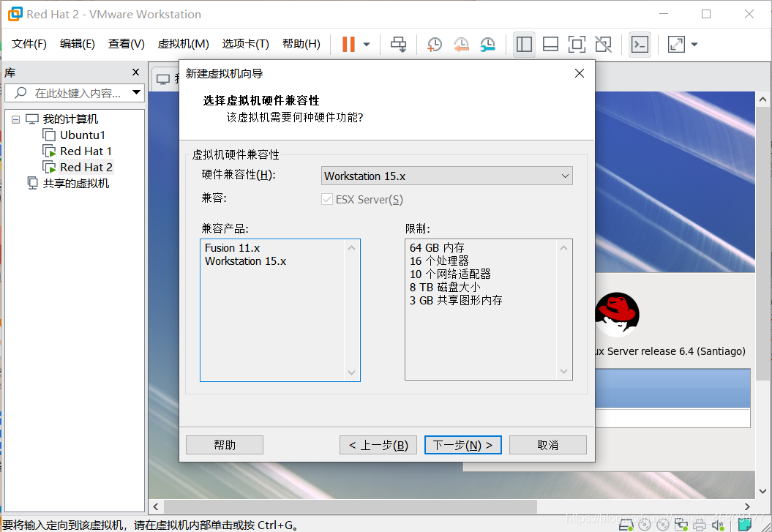The width and height of the screenshot is (772, 532).
Task: Pause the running virtual machine
Action: pos(348,45)
